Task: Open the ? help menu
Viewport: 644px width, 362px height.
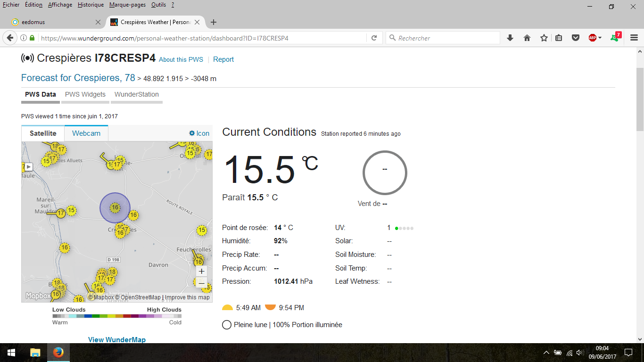Action: (x=173, y=5)
